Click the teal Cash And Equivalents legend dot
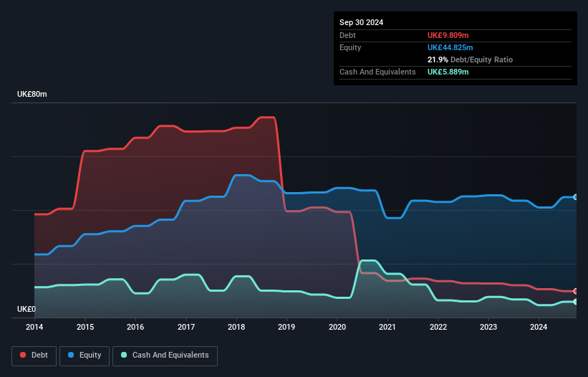 [124, 355]
